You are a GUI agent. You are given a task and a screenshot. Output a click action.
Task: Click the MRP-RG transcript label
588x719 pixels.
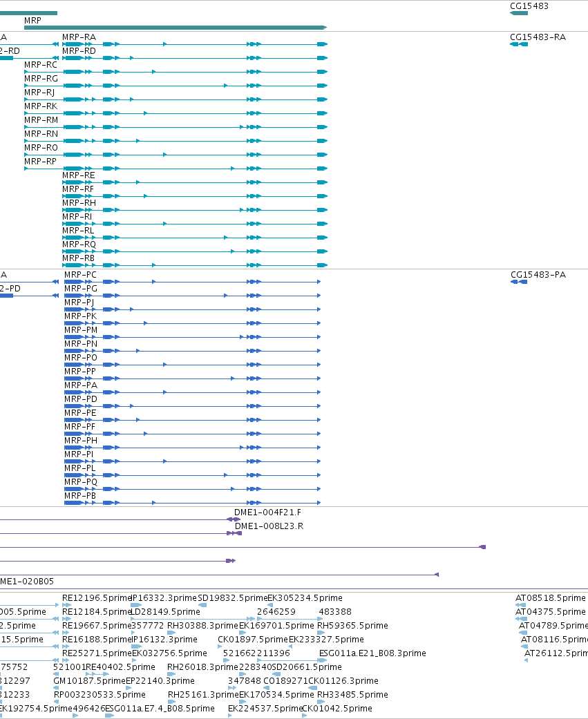pyautogui.click(x=41, y=79)
